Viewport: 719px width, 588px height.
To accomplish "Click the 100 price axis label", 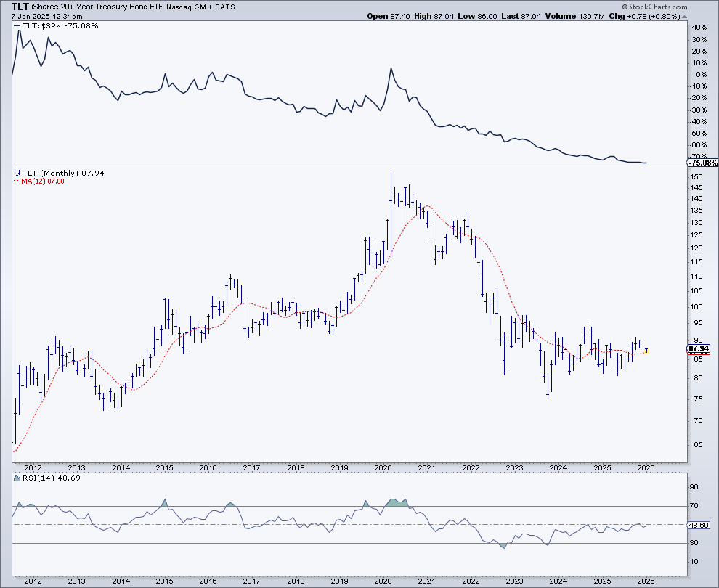I will tap(696, 306).
